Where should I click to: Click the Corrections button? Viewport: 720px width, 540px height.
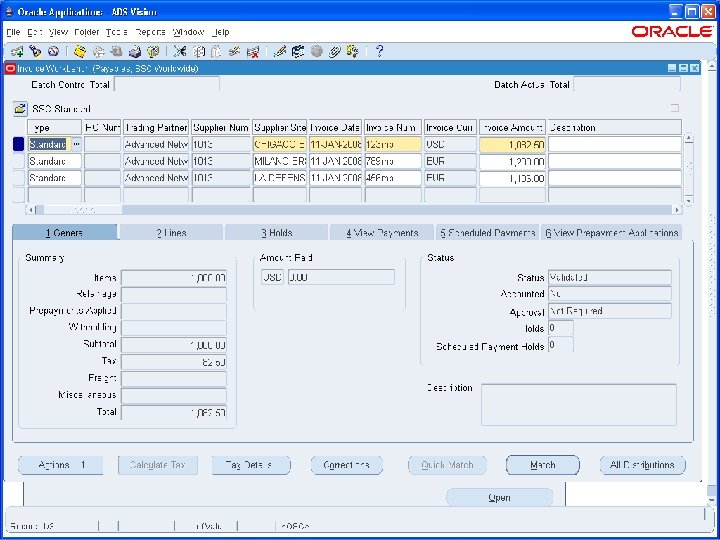point(347,465)
